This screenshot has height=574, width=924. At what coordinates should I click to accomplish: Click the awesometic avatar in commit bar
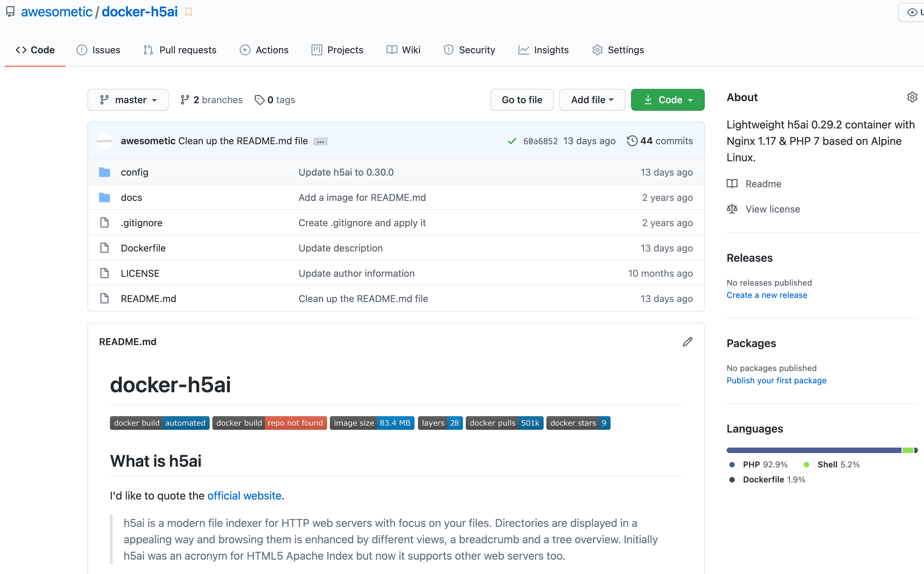pyautogui.click(x=104, y=141)
